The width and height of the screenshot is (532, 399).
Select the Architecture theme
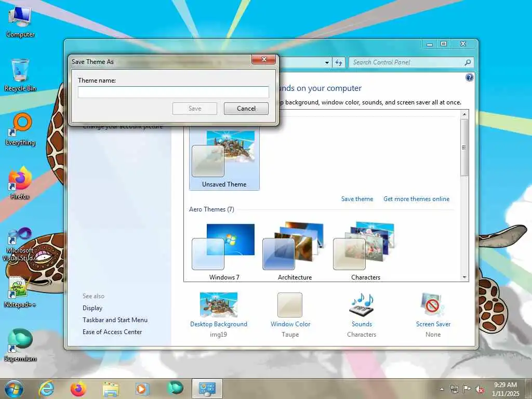click(x=295, y=252)
